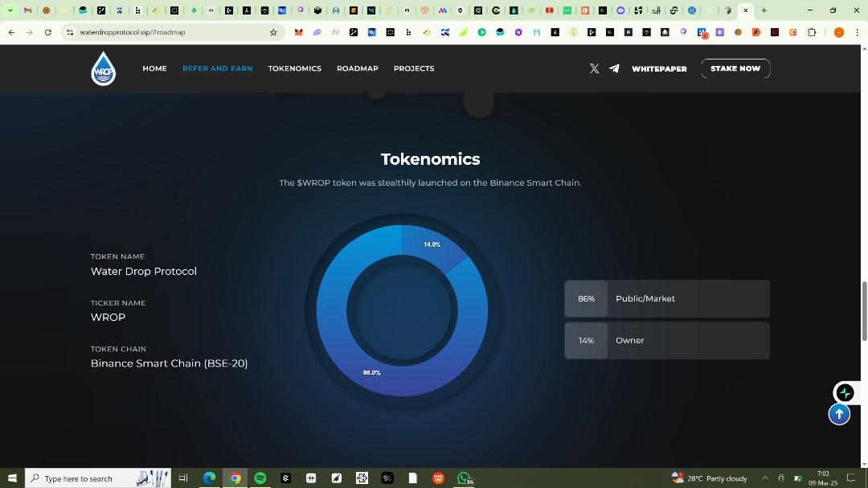Click the Tokenomics heading
The height and width of the screenshot is (488, 868).
tap(430, 159)
